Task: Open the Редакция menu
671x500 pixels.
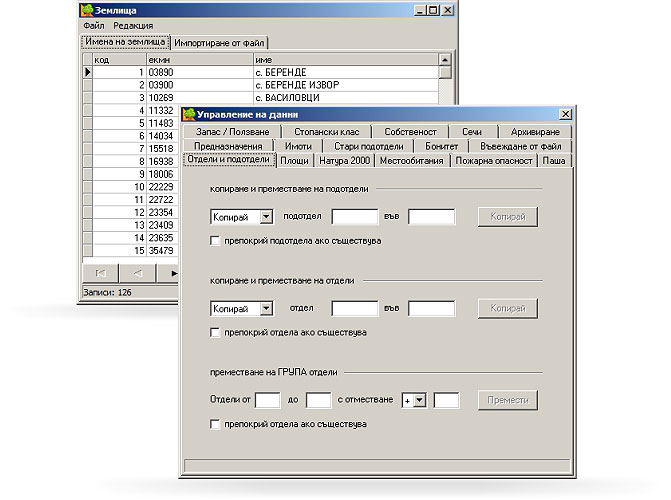Action: [x=133, y=25]
